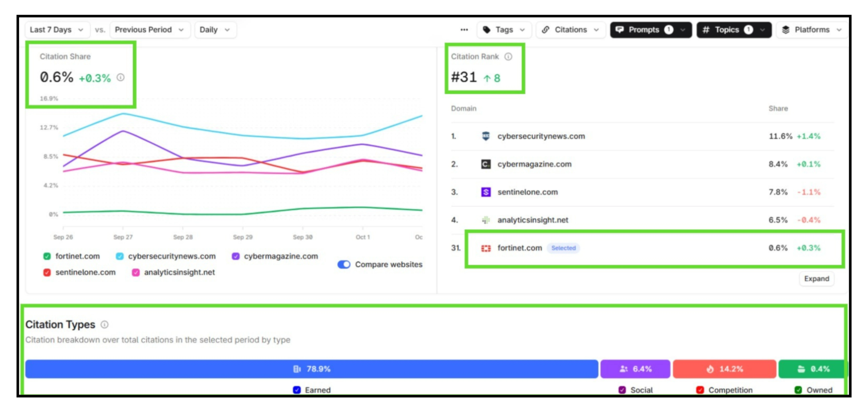868x407 pixels.
Task: Click the 11.6% share for cybersecuritynews.com
Action: pyautogui.click(x=780, y=136)
